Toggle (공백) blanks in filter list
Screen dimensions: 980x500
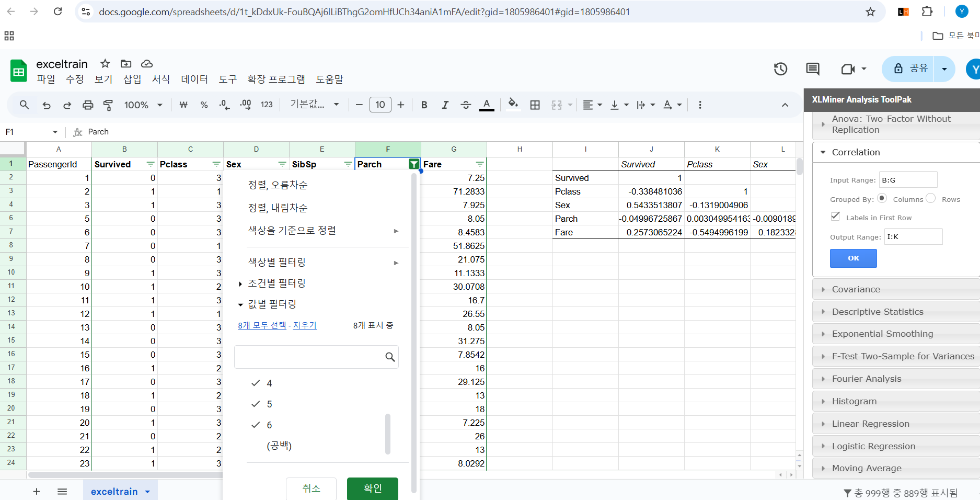click(279, 446)
